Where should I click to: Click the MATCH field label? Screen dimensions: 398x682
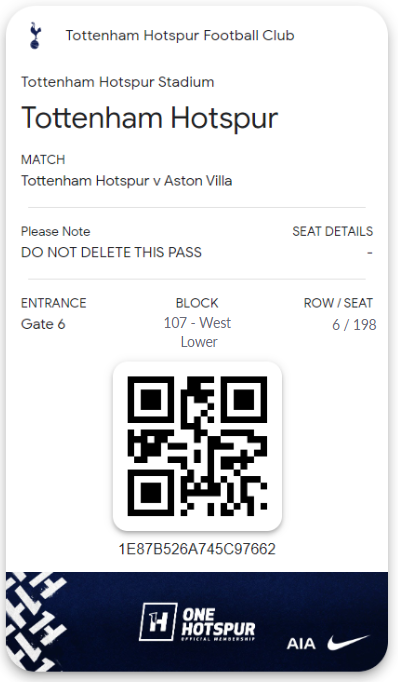click(x=43, y=160)
